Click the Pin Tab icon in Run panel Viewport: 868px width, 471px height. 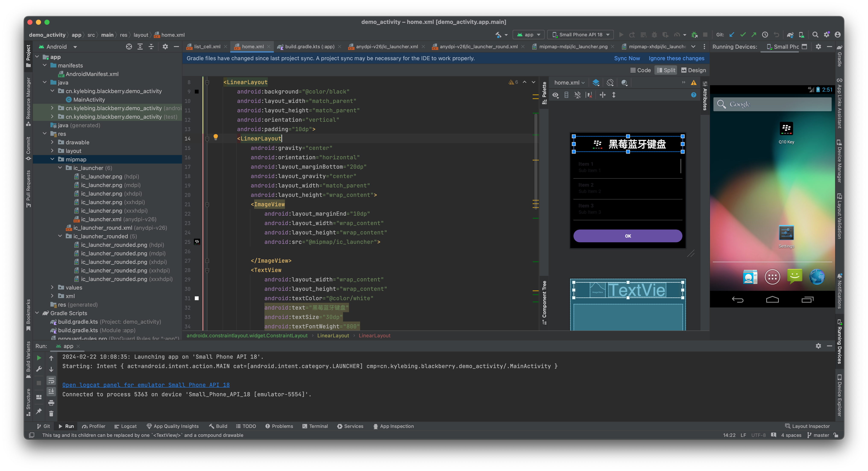39,411
